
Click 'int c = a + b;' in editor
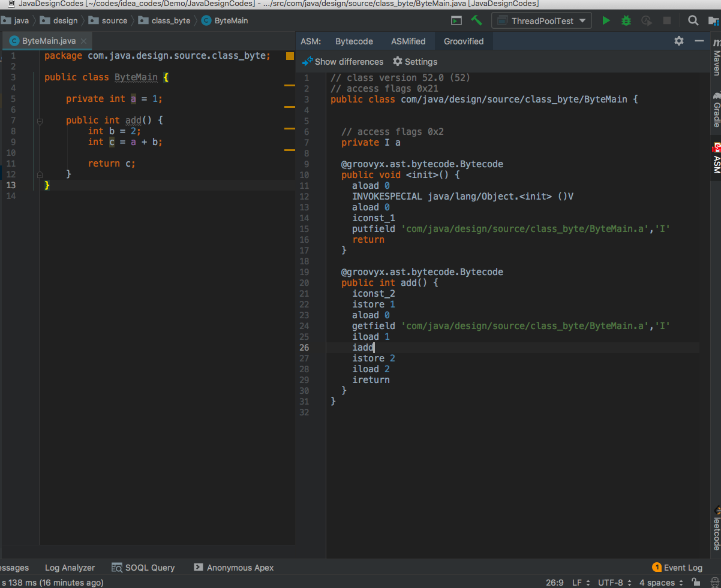[125, 142]
